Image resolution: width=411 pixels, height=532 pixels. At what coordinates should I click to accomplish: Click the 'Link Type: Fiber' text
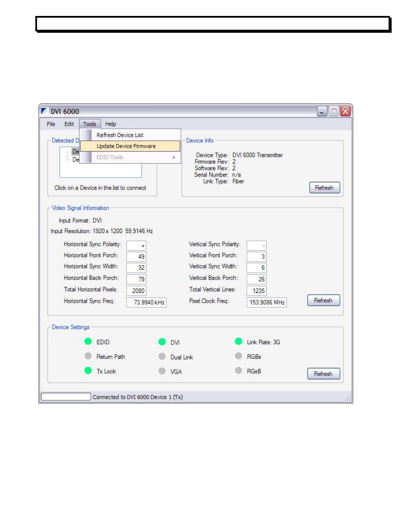click(x=224, y=181)
